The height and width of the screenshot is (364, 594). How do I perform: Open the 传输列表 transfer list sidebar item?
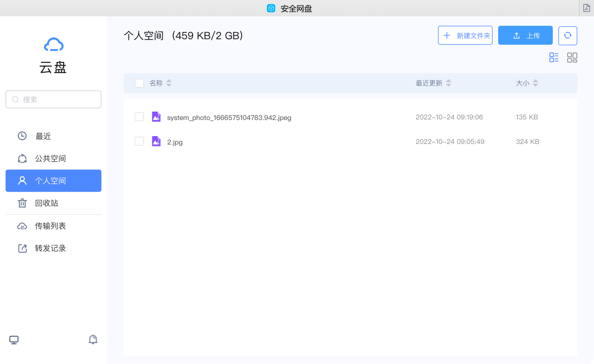[x=51, y=226]
